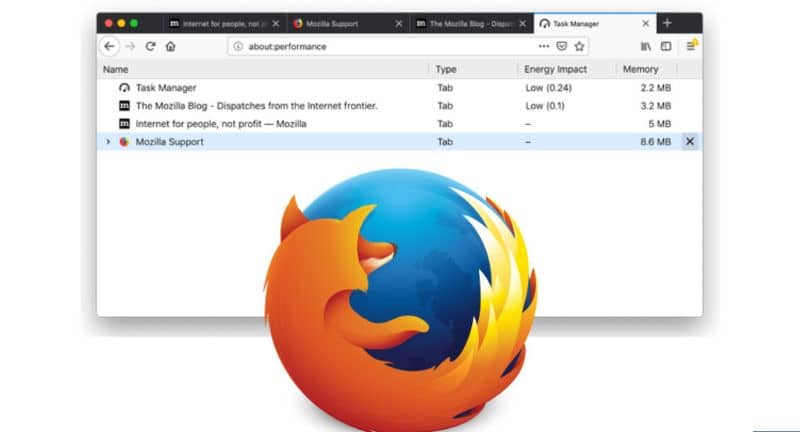Click the 3.2 MB memory value
The height and width of the screenshot is (432, 800).
[656, 106]
